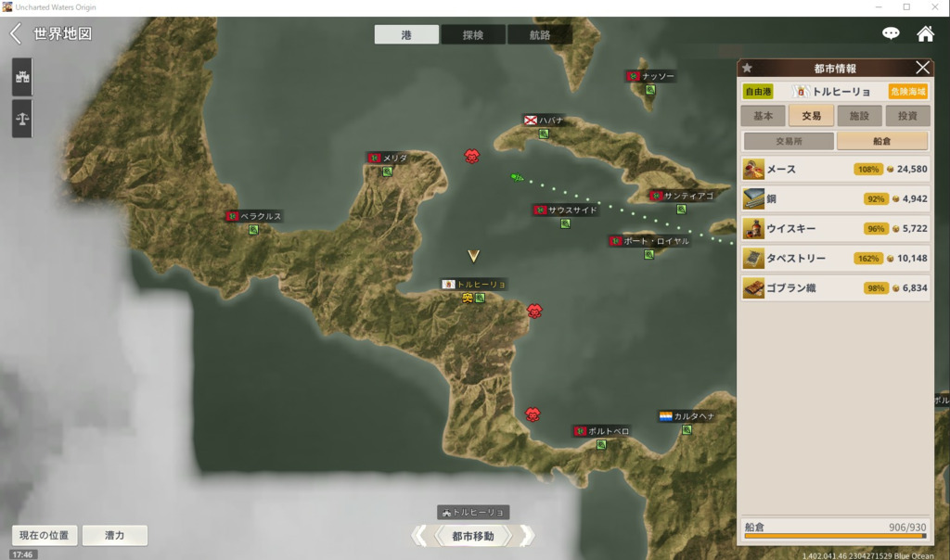Viewport: 950px width, 560px height.
Task: Return home via the house icon
Action: point(925,33)
